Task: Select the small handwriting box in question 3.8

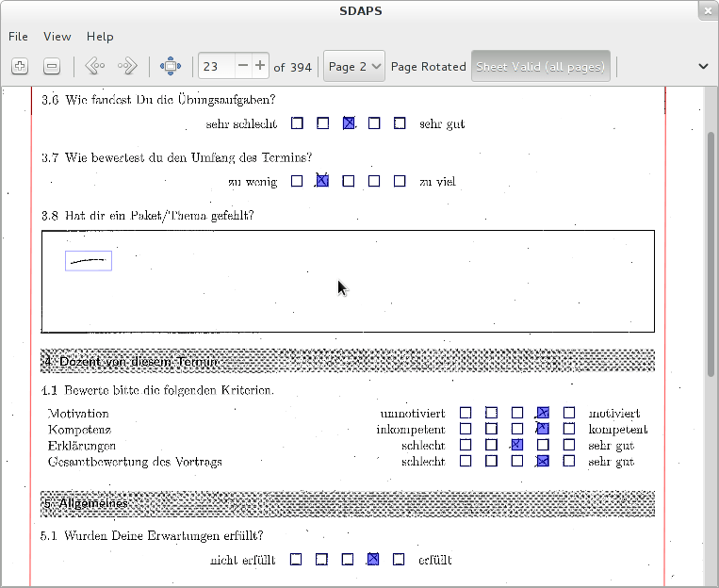Action: click(89, 261)
